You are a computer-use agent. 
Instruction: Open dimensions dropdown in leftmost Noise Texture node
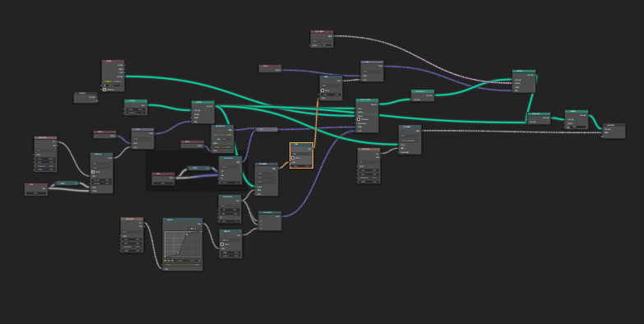click(x=45, y=150)
